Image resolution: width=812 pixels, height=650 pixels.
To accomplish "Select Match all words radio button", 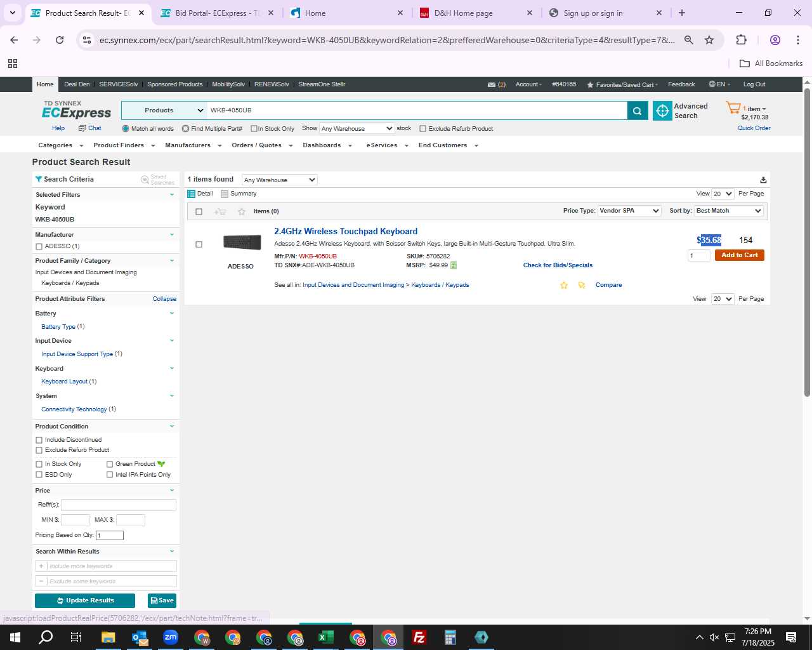I will 126,129.
